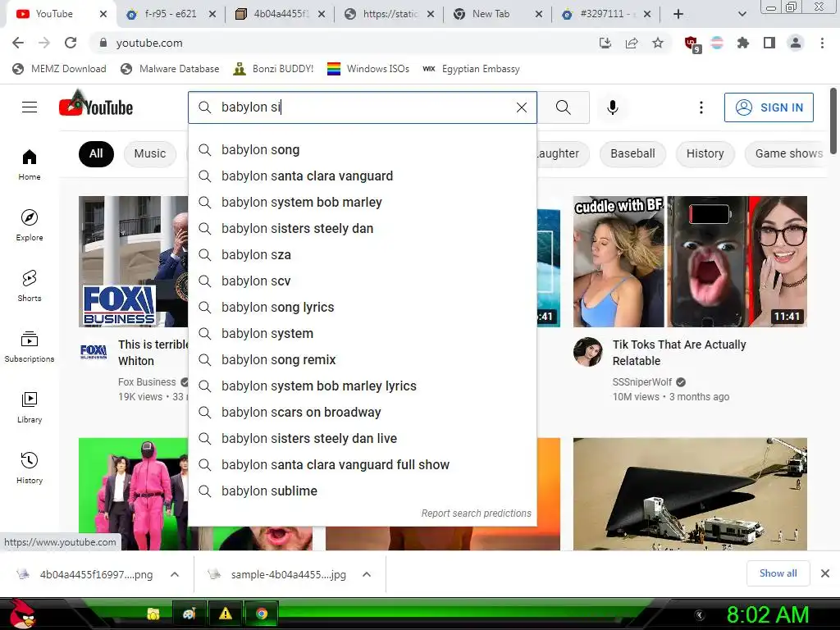Screen dimensions: 840x630
Task: Open Library in the sidebar
Action: tap(30, 407)
